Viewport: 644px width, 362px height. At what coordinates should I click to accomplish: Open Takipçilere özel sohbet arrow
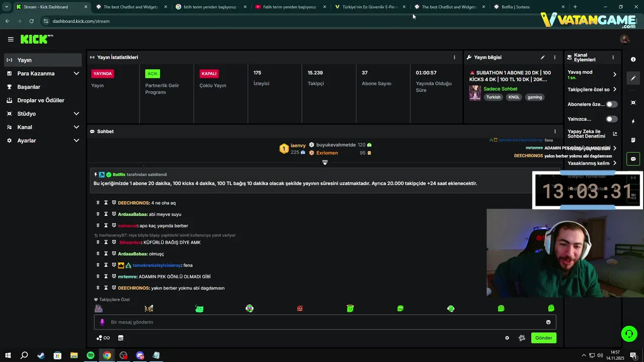coord(614,89)
